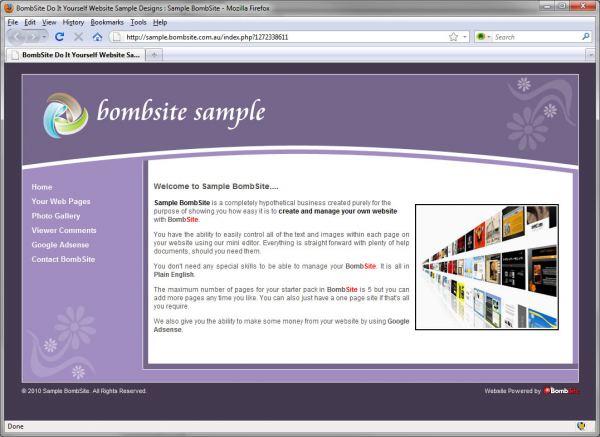Screen dimensions: 600x437
Task: Select the BombSite Do It Yourself tab
Action: point(76,55)
